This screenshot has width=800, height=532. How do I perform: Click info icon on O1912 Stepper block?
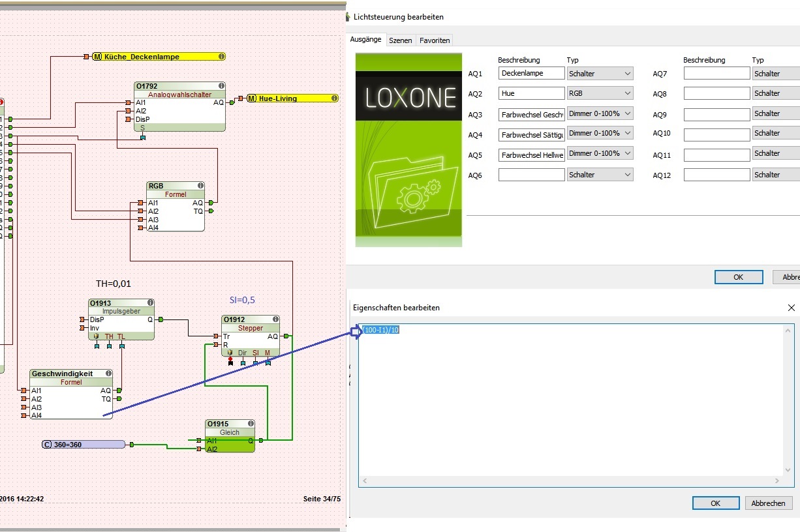click(275, 319)
